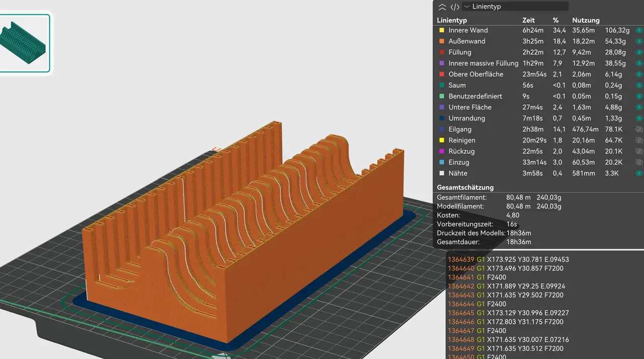
Task: Hide the Innere massive Füllung lines
Action: pos(639,63)
